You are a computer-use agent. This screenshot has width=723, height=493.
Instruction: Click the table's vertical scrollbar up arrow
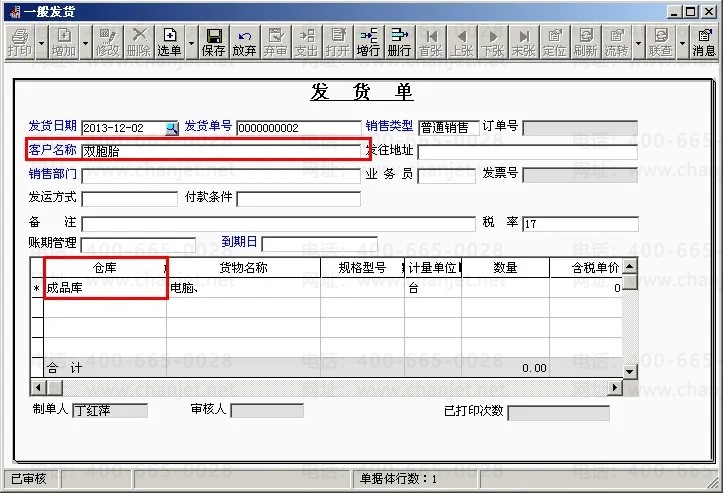point(630,266)
